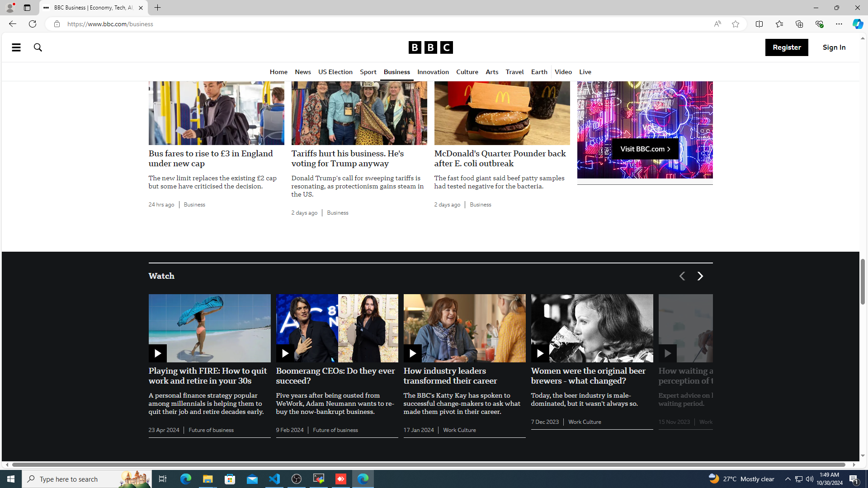The width and height of the screenshot is (868, 488).
Task: Select the US Election nav tab
Action: coord(335,72)
